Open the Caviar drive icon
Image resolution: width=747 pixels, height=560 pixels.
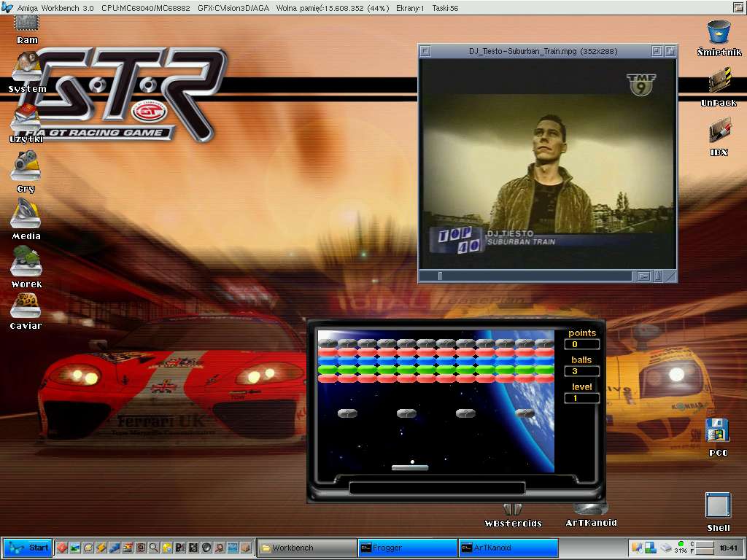click(x=26, y=311)
